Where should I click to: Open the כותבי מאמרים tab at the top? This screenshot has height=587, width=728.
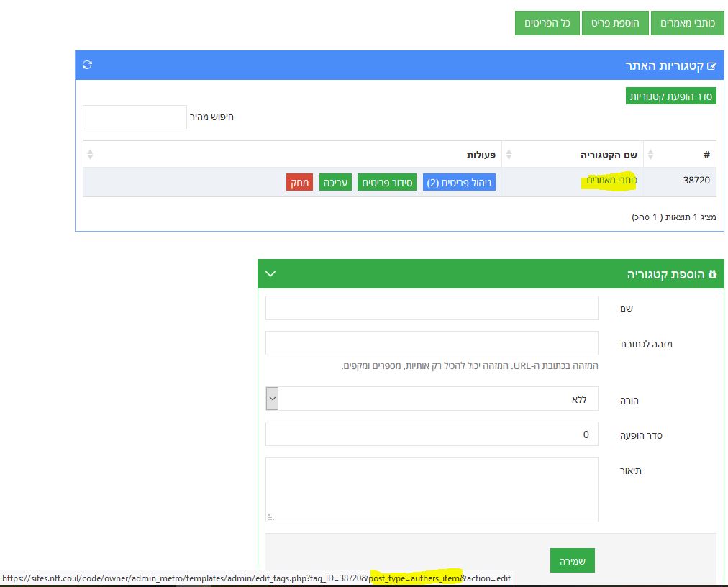coord(687,23)
